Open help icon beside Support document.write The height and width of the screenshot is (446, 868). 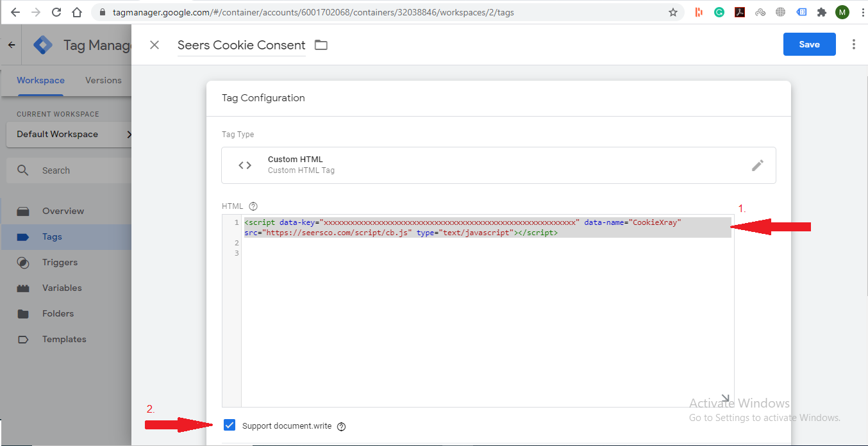tap(341, 426)
